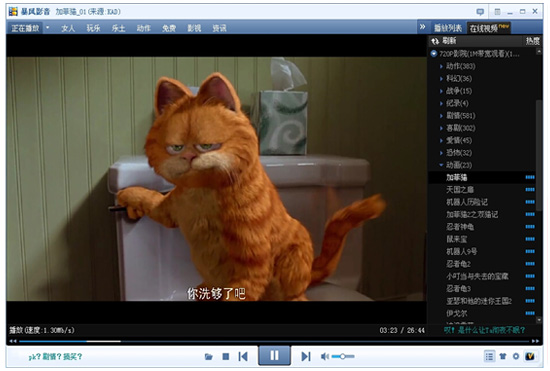Refresh the list with the 刷新 button
Screen dimensions: 550x371
tap(444, 41)
